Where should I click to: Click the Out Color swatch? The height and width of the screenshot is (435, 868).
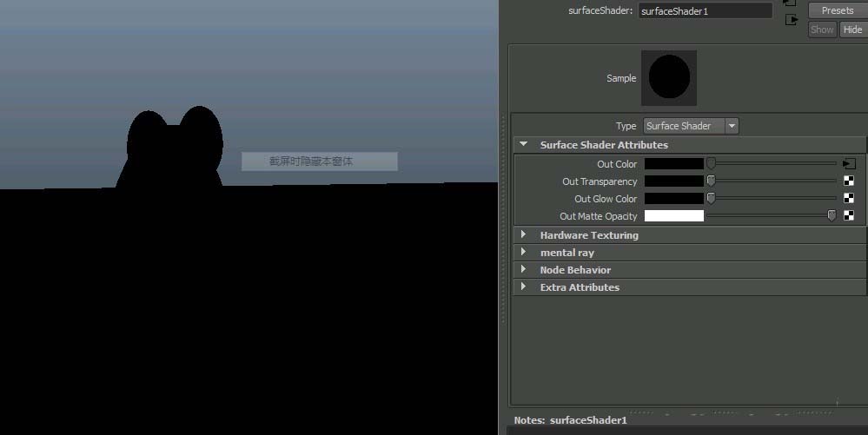click(x=673, y=164)
